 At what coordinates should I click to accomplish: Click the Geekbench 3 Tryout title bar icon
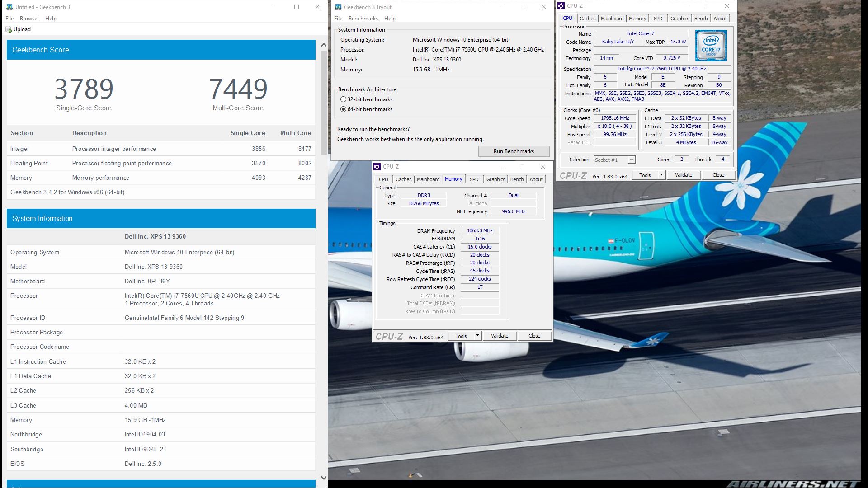tap(338, 7)
